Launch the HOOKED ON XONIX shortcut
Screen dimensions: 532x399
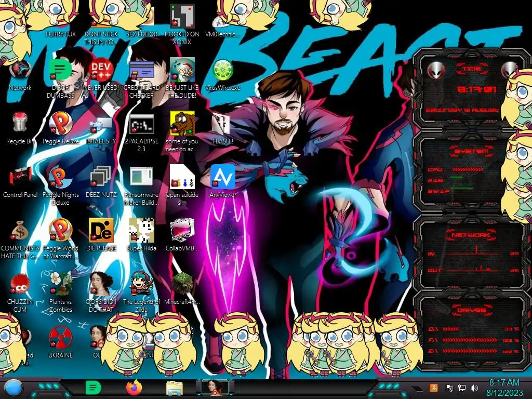[x=182, y=24]
